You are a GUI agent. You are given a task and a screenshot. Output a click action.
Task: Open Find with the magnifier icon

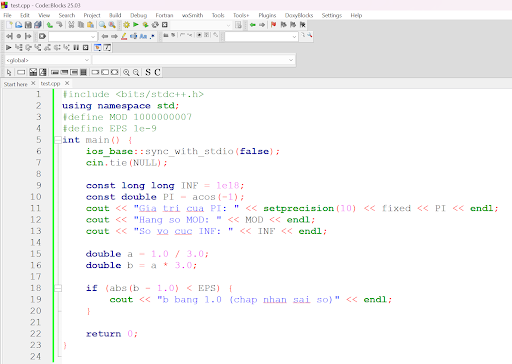tap(102, 25)
